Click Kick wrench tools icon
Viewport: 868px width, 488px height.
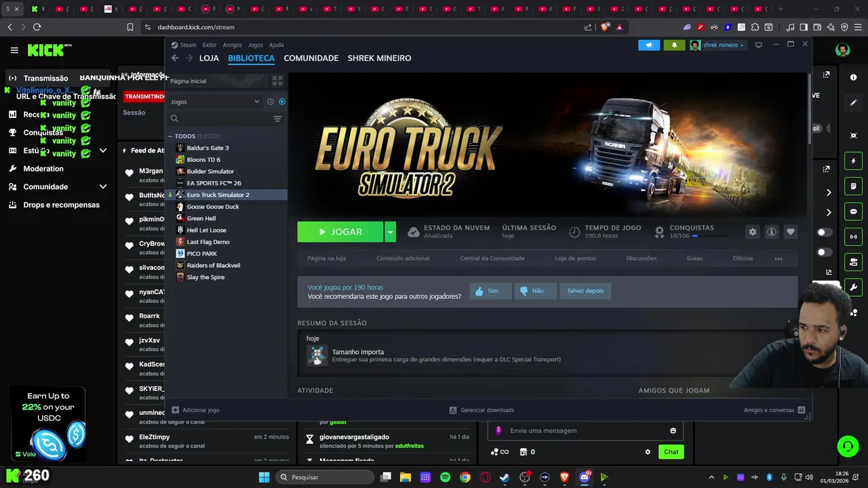(x=854, y=287)
